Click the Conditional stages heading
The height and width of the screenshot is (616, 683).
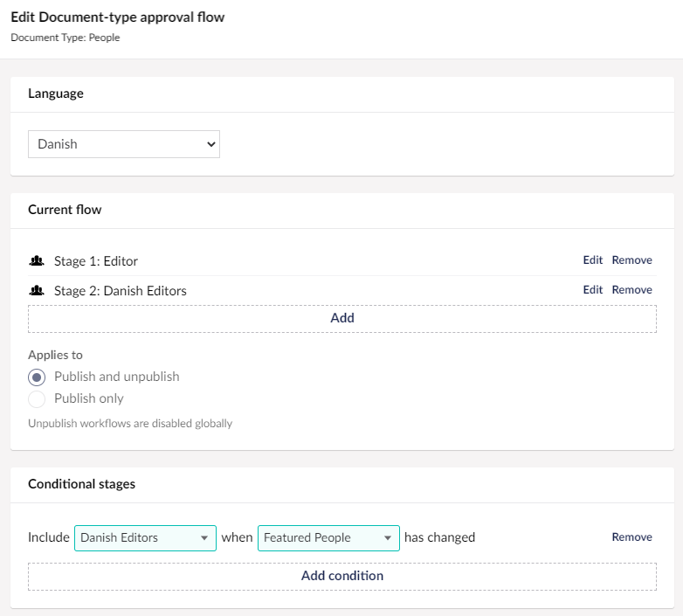[81, 484]
